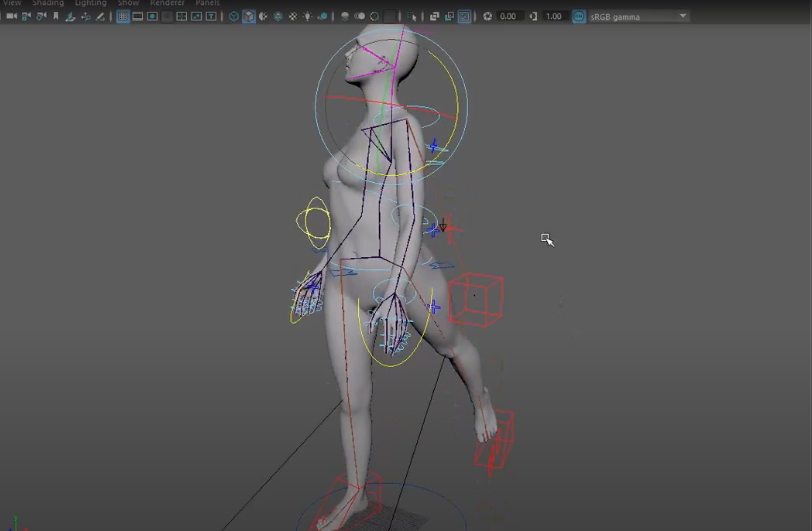Expand the sRGB gamma dropdown
Image resolution: width=812 pixels, height=531 pixels.
(683, 16)
